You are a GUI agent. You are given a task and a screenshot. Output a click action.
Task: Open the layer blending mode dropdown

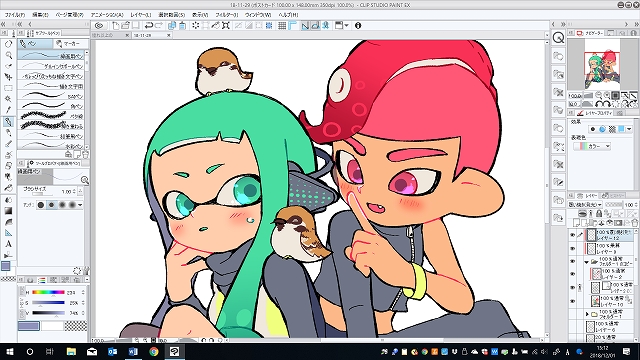[x=585, y=204]
